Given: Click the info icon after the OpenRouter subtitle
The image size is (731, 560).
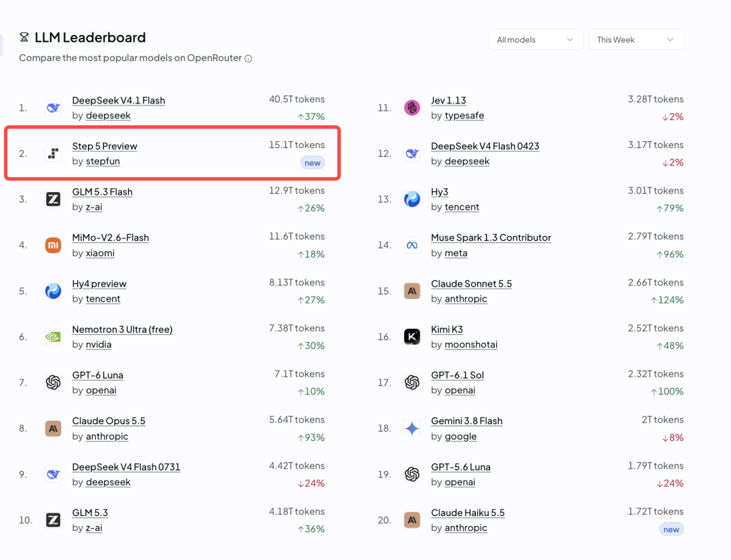Looking at the screenshot, I should (248, 58).
